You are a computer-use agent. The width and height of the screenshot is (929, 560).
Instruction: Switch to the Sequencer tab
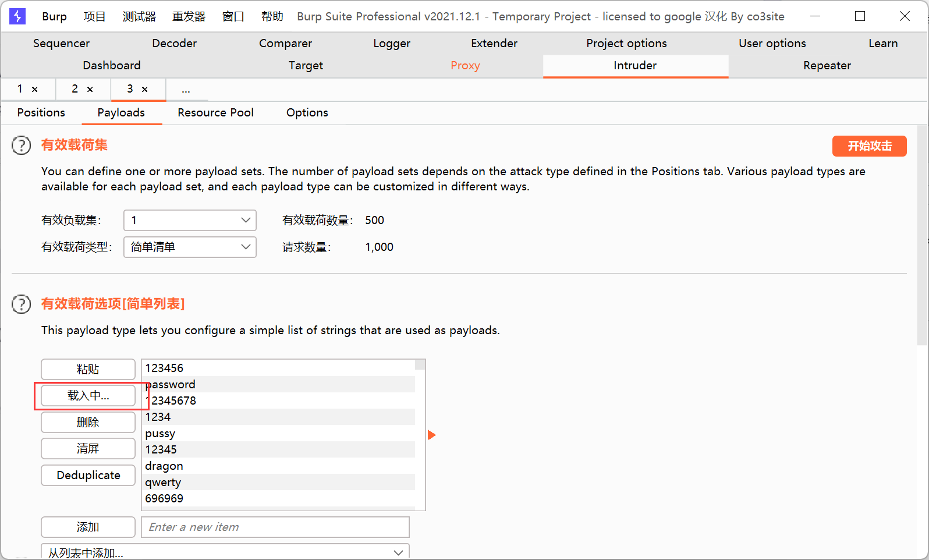(62, 43)
